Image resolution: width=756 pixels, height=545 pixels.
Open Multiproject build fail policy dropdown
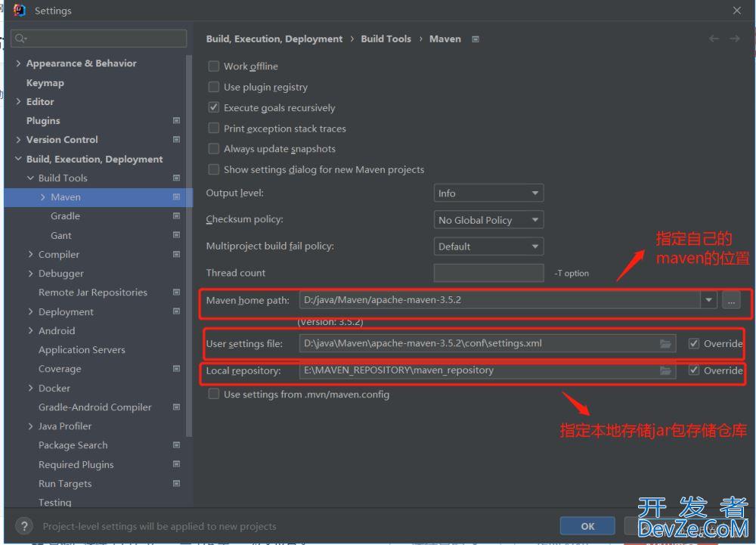tap(488, 246)
